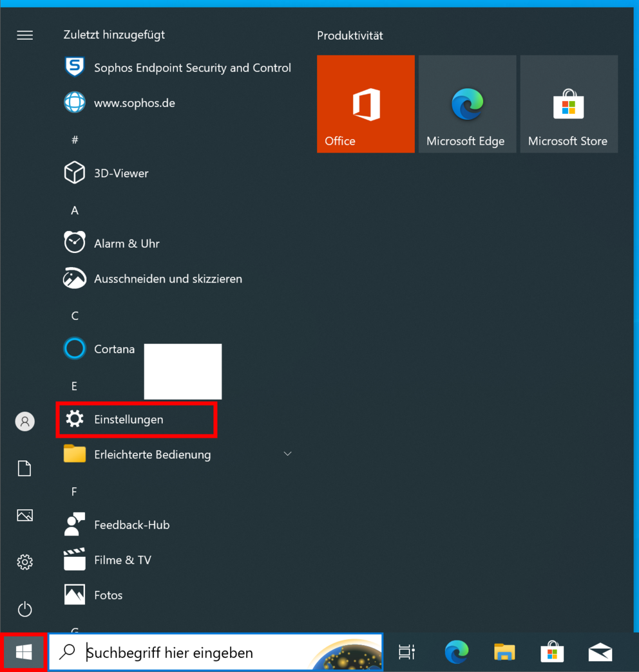Click the '#' letter index header

[75, 140]
